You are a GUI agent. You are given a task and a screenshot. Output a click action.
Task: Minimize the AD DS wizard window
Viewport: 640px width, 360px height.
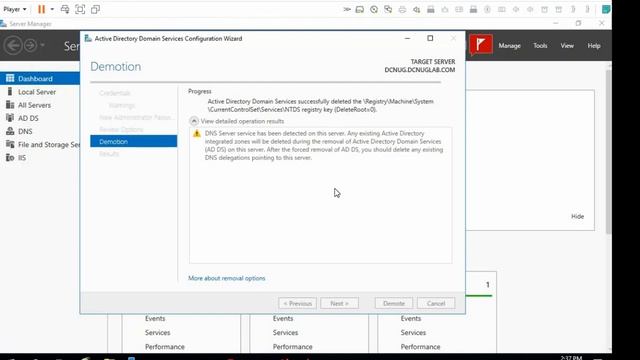(407, 38)
